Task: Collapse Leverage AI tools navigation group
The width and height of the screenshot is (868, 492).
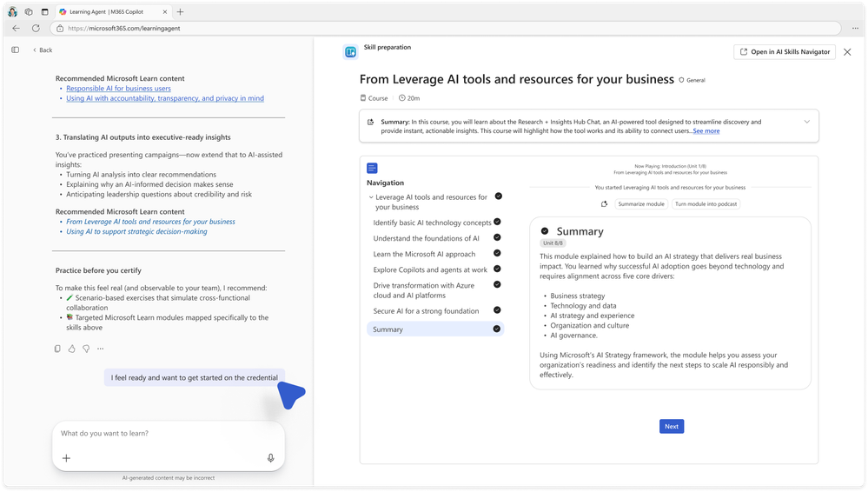Action: [371, 197]
